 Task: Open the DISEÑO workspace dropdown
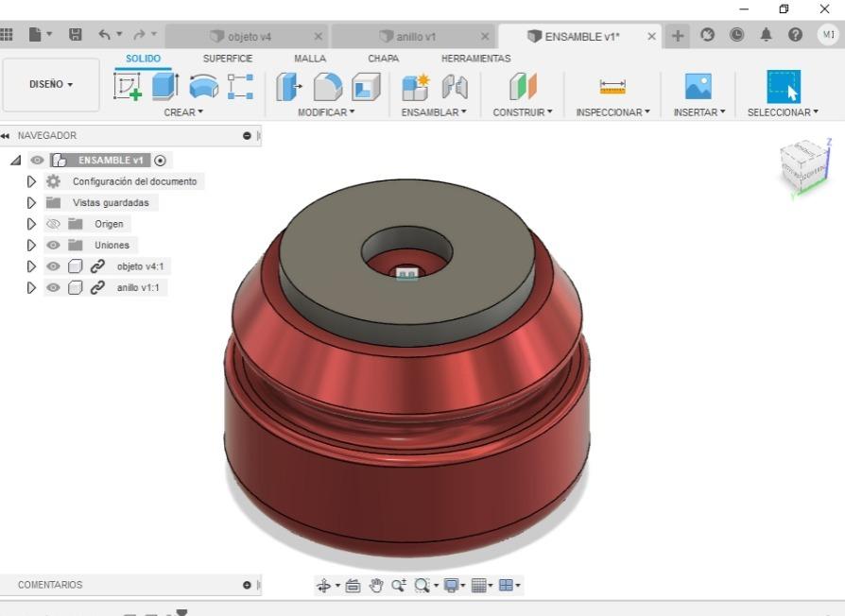[51, 84]
